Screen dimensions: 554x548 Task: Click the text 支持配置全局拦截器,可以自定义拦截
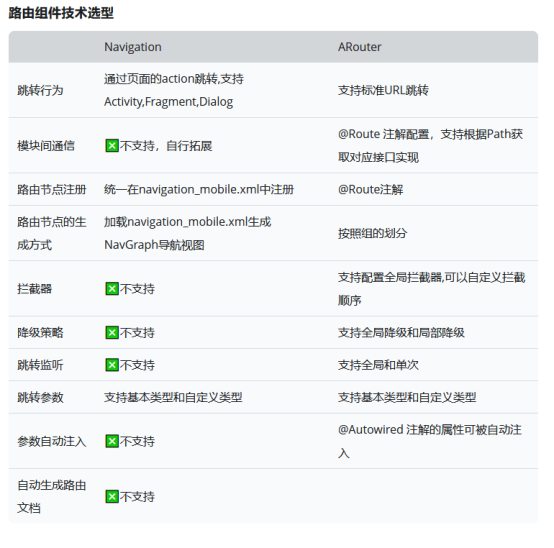[431, 277]
